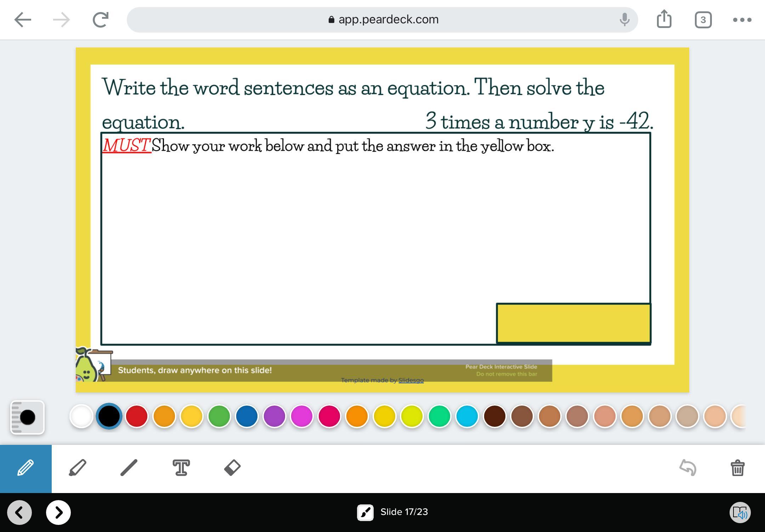This screenshot has height=532, width=765.
Task: Reload the page
Action: 100,20
